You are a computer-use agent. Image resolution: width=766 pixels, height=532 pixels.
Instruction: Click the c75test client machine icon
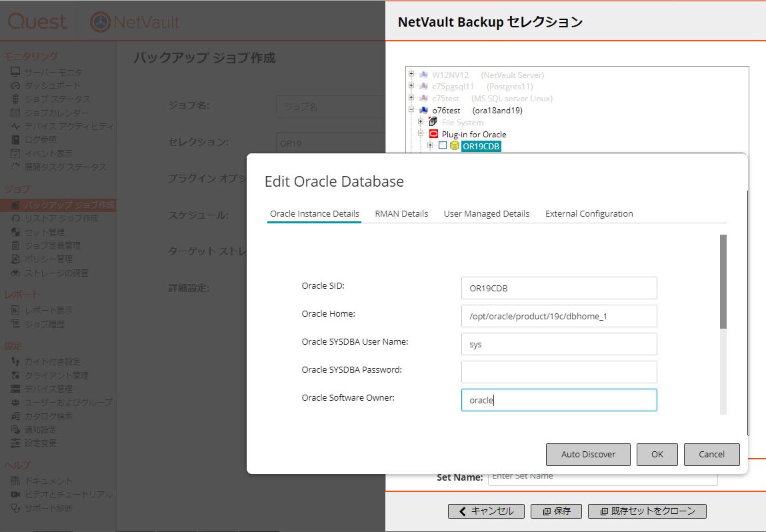coord(423,98)
